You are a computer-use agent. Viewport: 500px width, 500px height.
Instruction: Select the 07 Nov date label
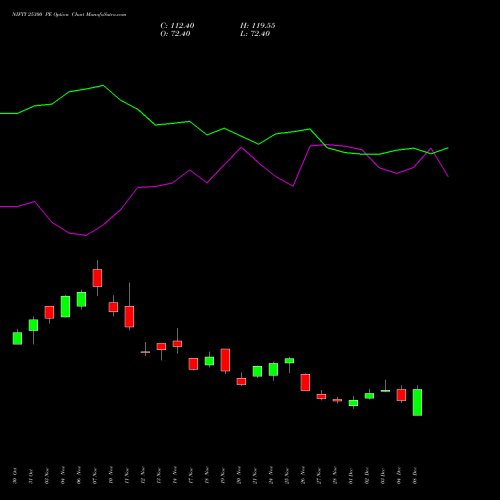[95, 476]
